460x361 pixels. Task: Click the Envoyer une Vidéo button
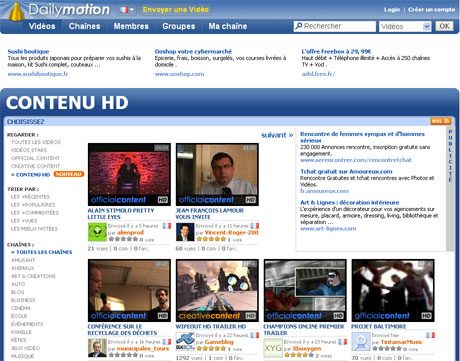tap(176, 10)
